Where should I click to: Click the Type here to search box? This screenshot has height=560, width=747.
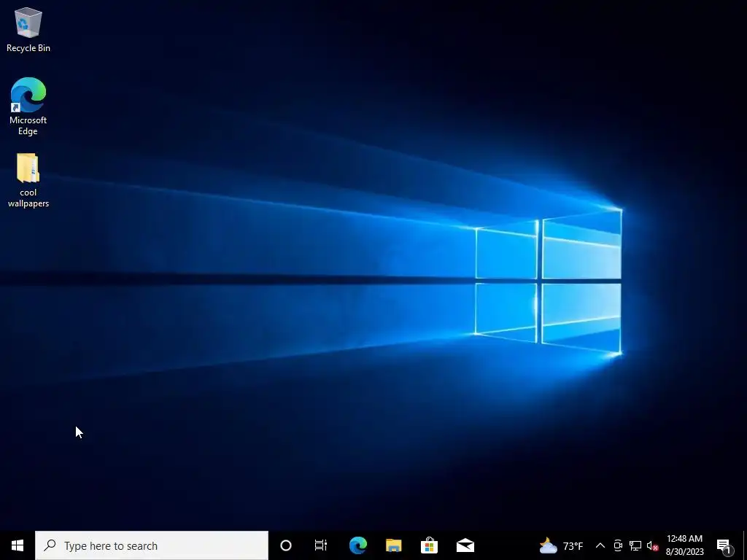(x=152, y=545)
